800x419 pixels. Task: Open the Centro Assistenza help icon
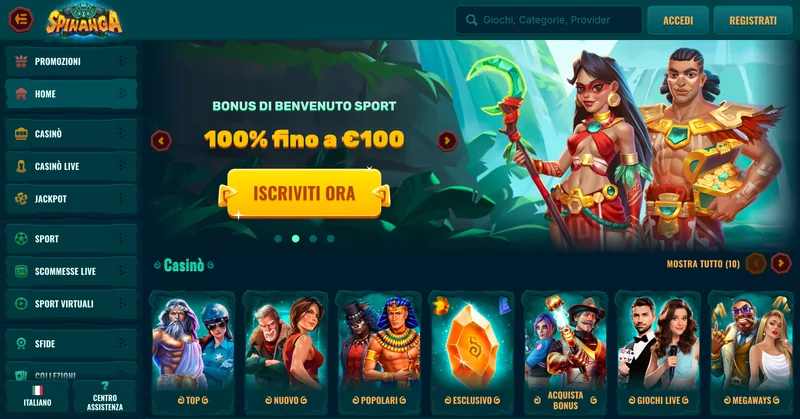tap(105, 386)
